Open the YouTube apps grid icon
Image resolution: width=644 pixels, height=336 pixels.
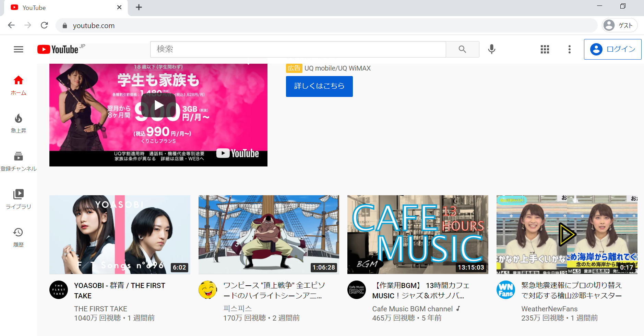coord(545,49)
